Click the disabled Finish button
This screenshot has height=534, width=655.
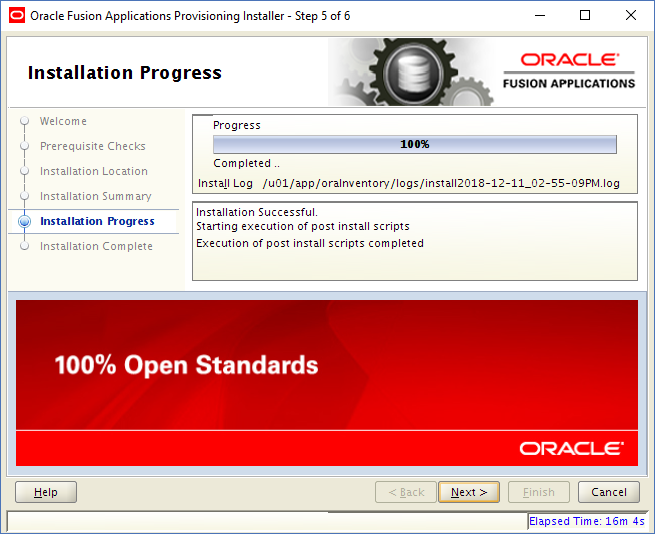[x=538, y=492]
